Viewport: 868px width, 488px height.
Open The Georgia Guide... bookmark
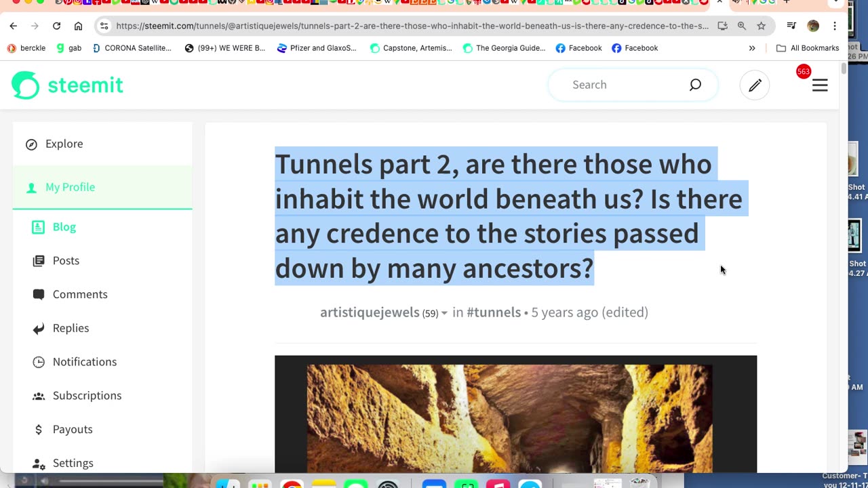504,48
